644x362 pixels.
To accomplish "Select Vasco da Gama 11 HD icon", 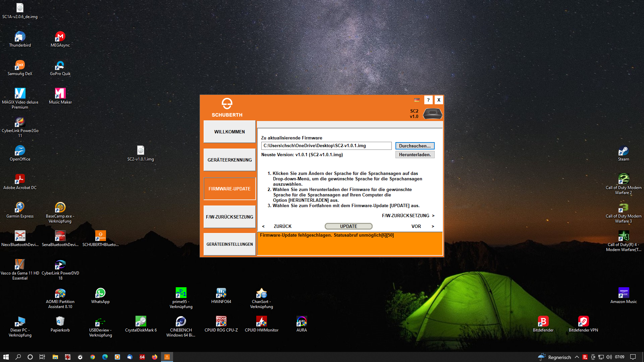I will 20,269.
